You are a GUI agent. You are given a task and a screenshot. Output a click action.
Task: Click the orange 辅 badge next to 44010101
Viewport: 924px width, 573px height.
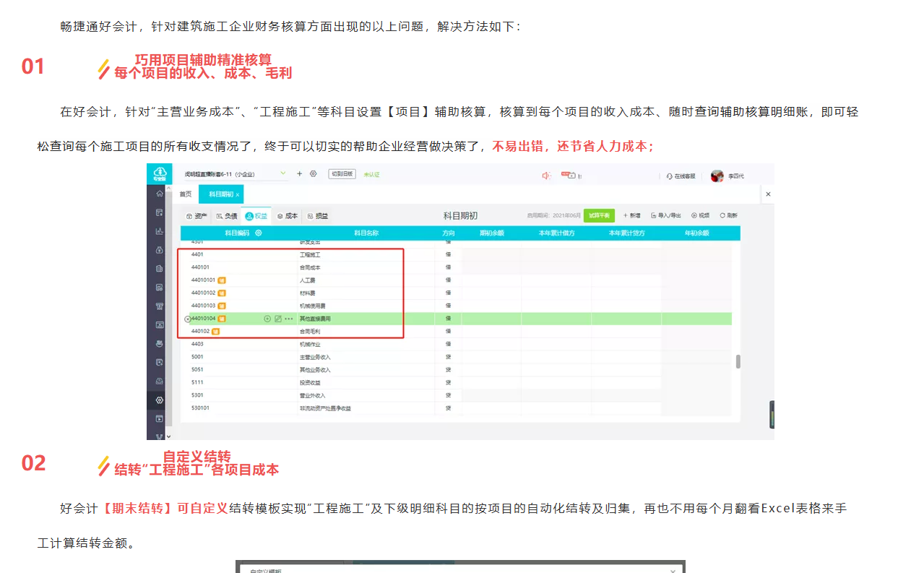pyautogui.click(x=222, y=280)
